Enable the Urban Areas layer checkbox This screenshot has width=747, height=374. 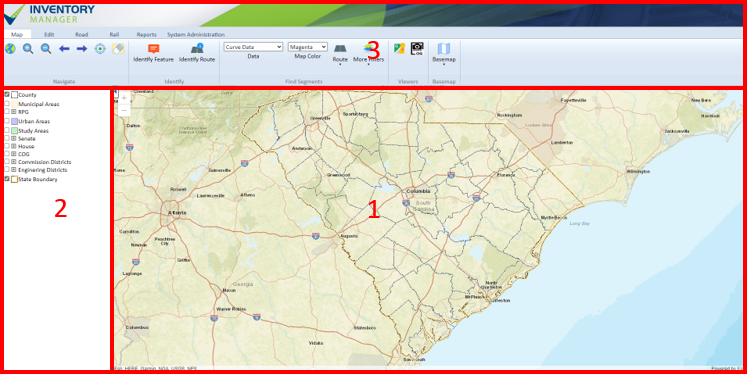pos(7,121)
